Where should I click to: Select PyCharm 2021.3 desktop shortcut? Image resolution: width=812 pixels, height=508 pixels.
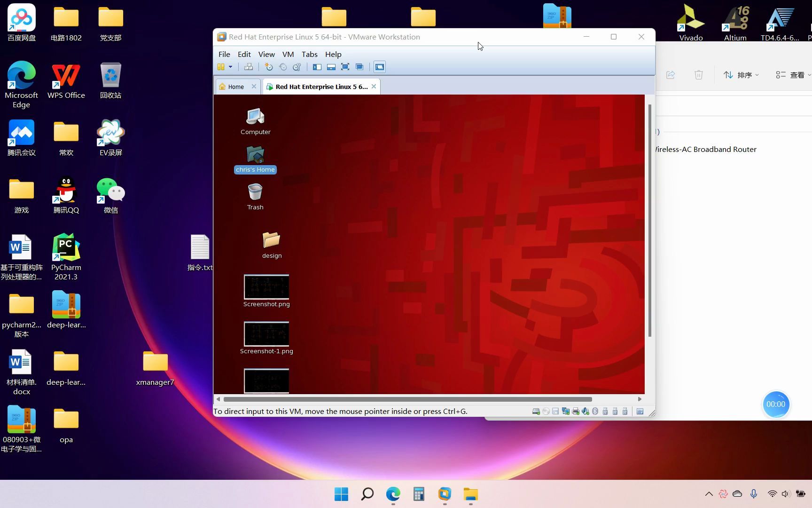(x=66, y=257)
